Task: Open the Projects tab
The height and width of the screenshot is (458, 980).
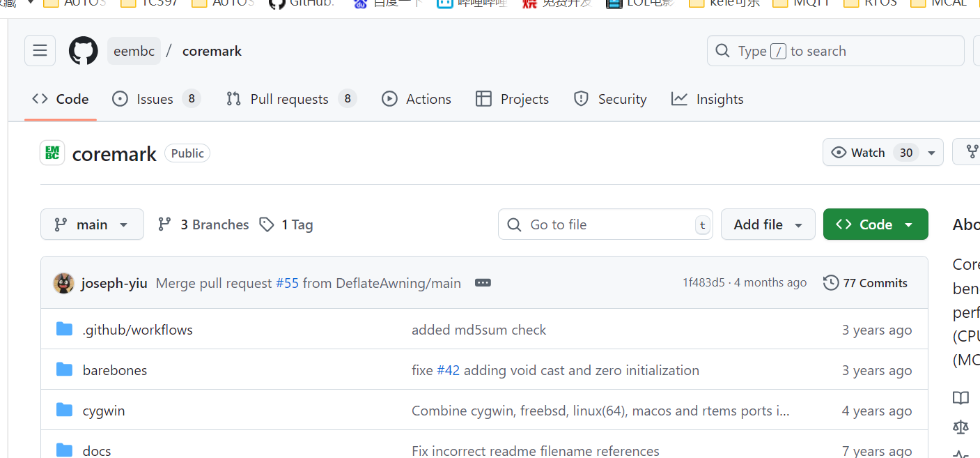Action: (512, 99)
